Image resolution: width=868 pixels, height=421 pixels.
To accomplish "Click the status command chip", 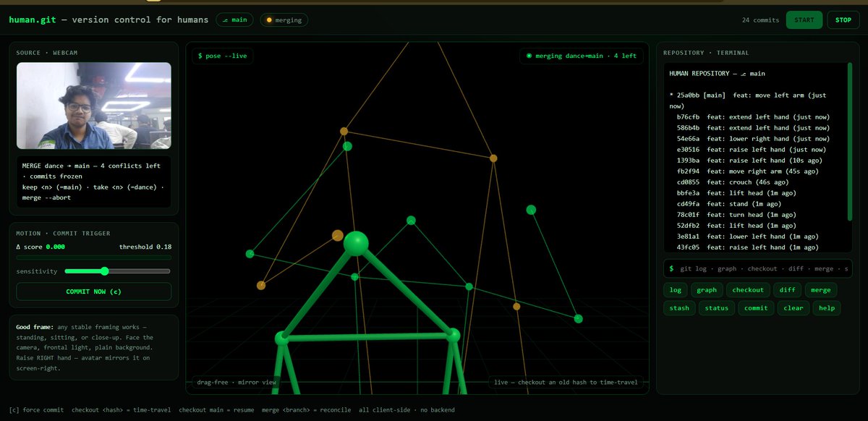I will coord(716,308).
